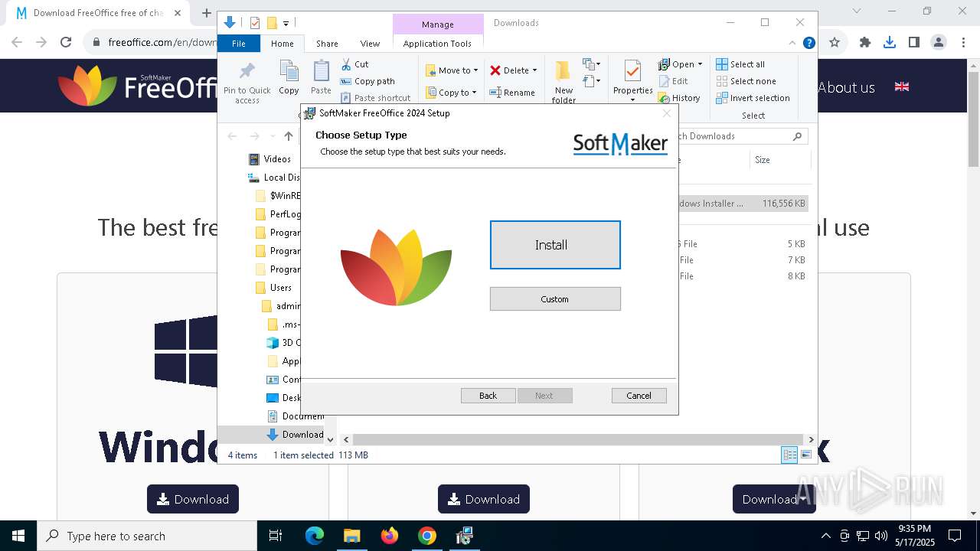Viewport: 980px width, 551px height.
Task: Open the Application Tools ribbon tab
Action: (x=437, y=44)
